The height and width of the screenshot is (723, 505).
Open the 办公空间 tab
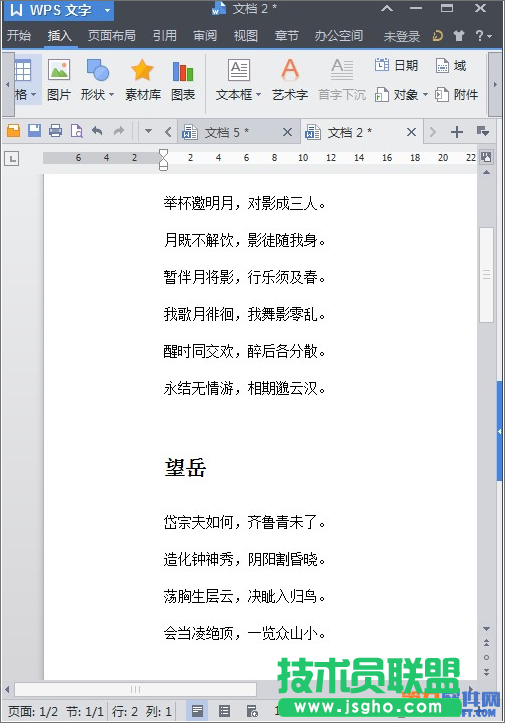(x=339, y=36)
